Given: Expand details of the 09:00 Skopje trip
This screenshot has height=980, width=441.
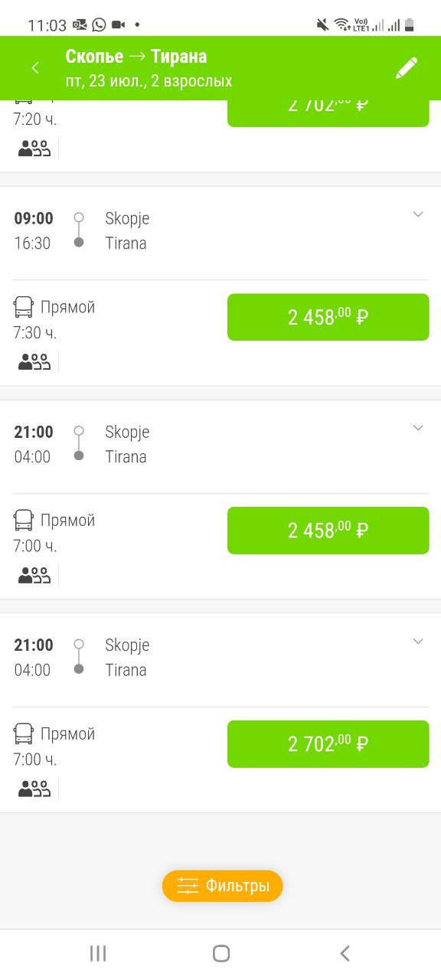Looking at the screenshot, I should tap(418, 214).
